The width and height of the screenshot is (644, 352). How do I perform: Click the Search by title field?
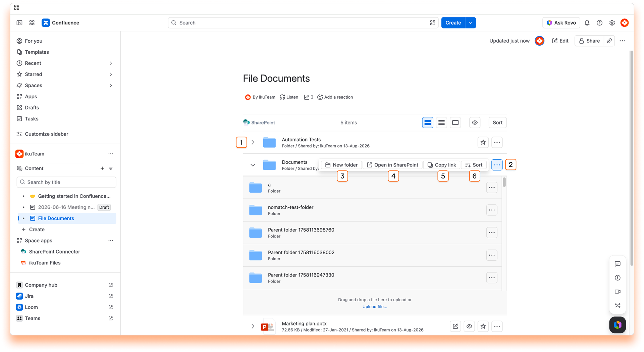(x=66, y=182)
